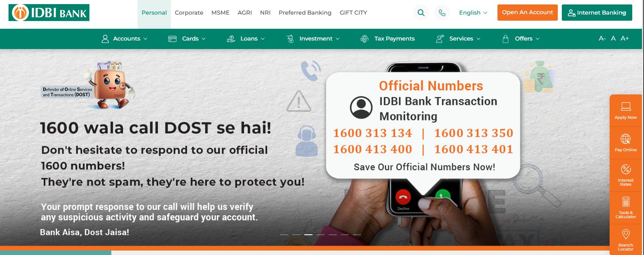This screenshot has height=255, width=644.
Task: Click the Open An Account button
Action: click(527, 13)
